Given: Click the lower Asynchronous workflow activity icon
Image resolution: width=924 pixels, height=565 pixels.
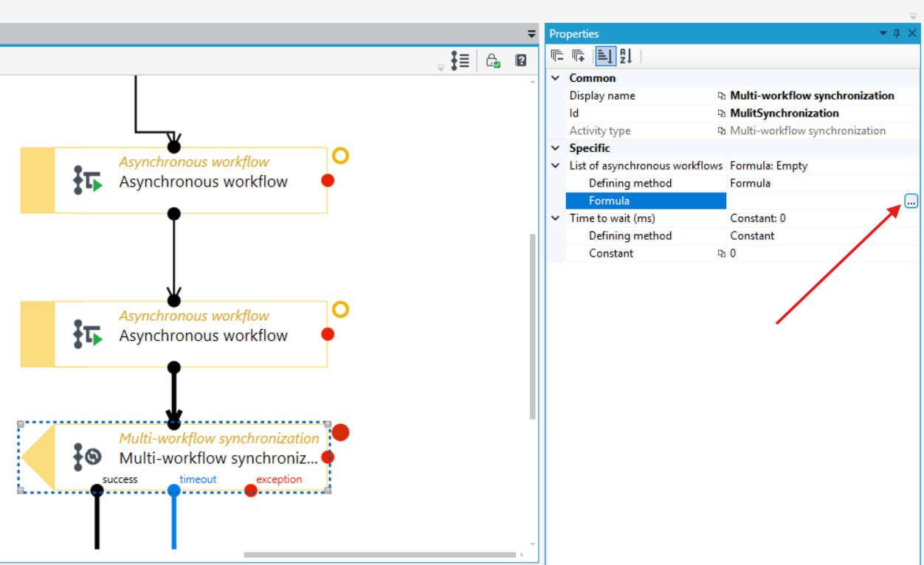Looking at the screenshot, I should click(88, 334).
